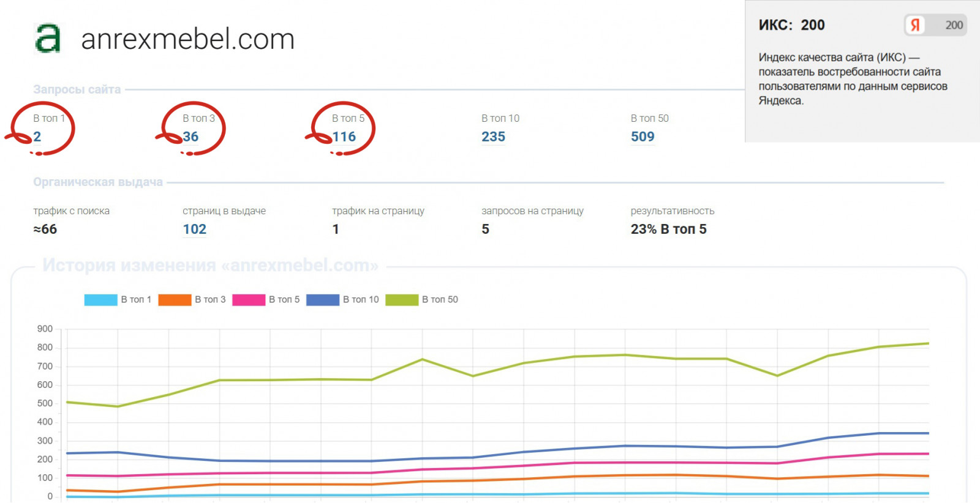Click the green anrexmebel site favicon
The width and height of the screenshot is (980, 503).
(48, 39)
